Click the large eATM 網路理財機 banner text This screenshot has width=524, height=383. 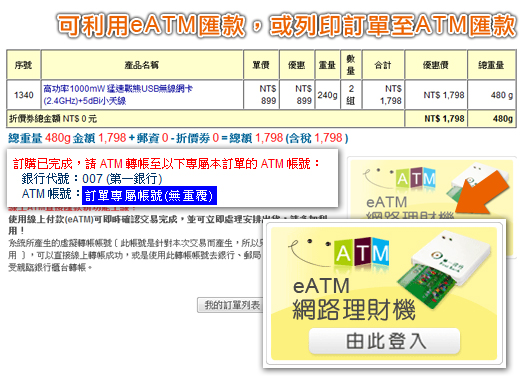tap(354, 298)
